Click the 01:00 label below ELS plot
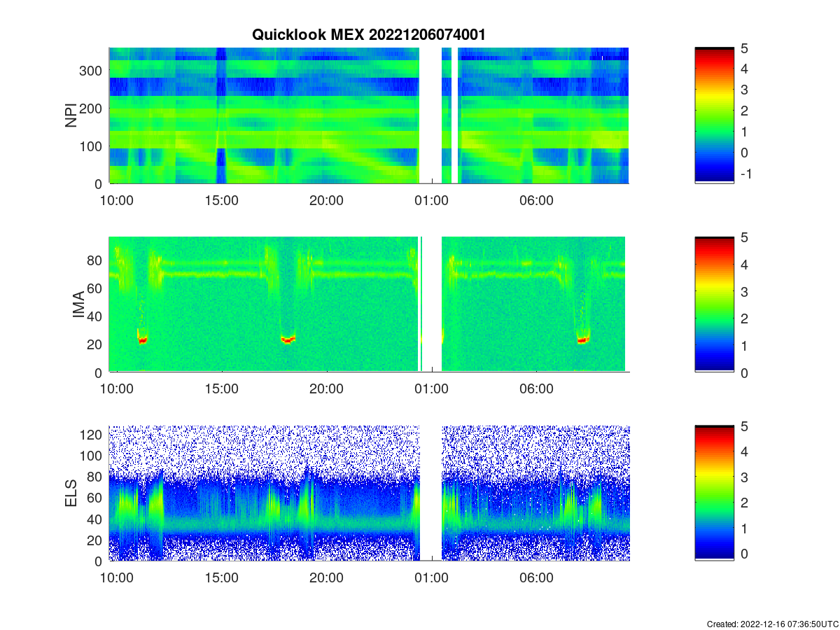840x630 pixels. click(432, 578)
